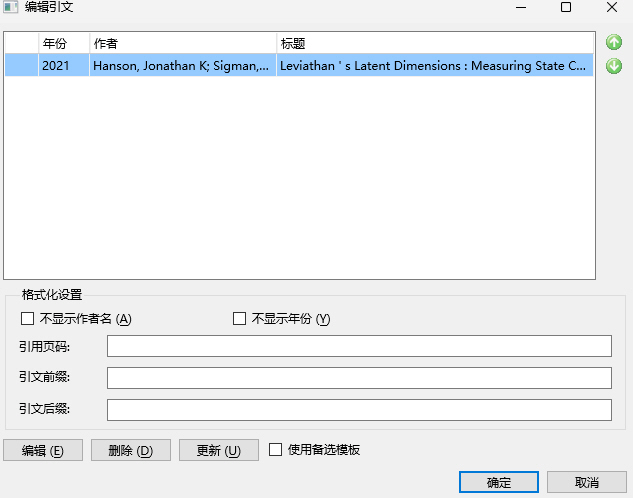The width and height of the screenshot is (633, 498).
Task: Focus the 引文前缀 input box
Action: 359,378
